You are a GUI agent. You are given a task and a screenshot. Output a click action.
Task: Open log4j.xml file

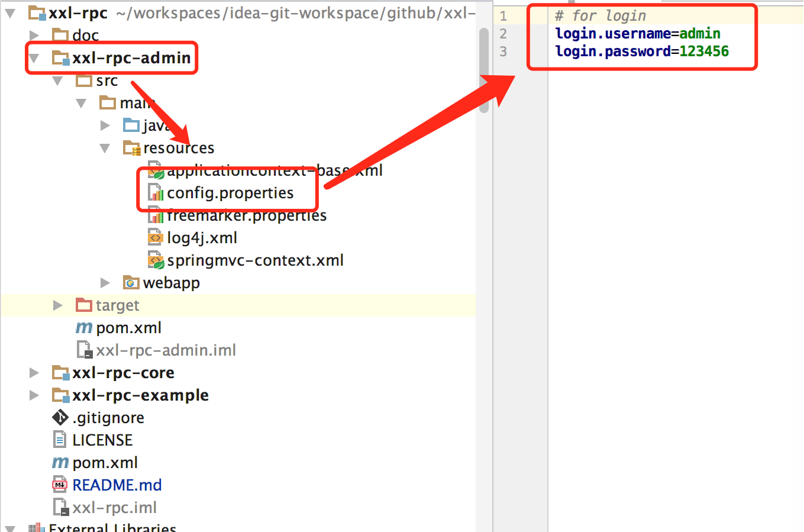[x=202, y=238]
